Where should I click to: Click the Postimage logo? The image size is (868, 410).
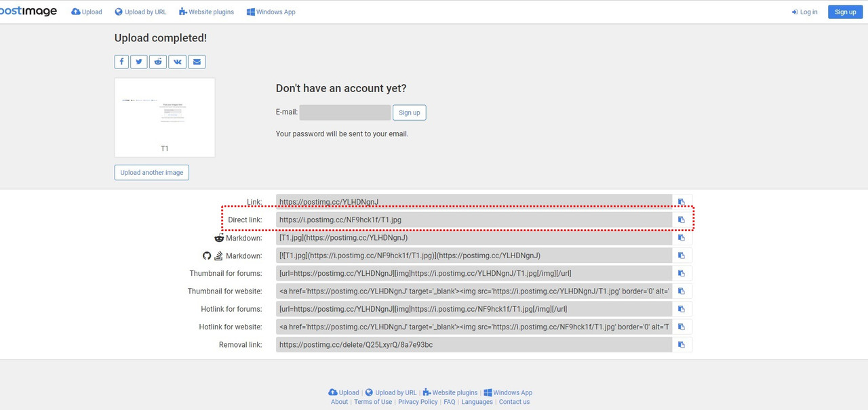click(28, 12)
